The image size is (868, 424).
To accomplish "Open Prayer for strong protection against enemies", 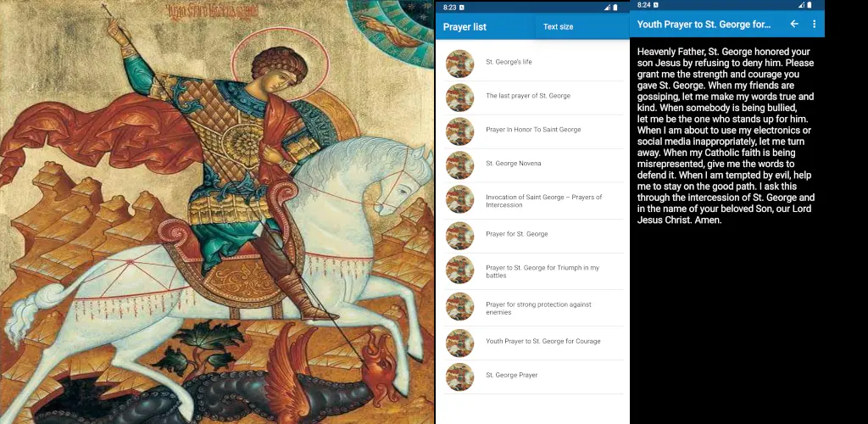I will 534,309.
